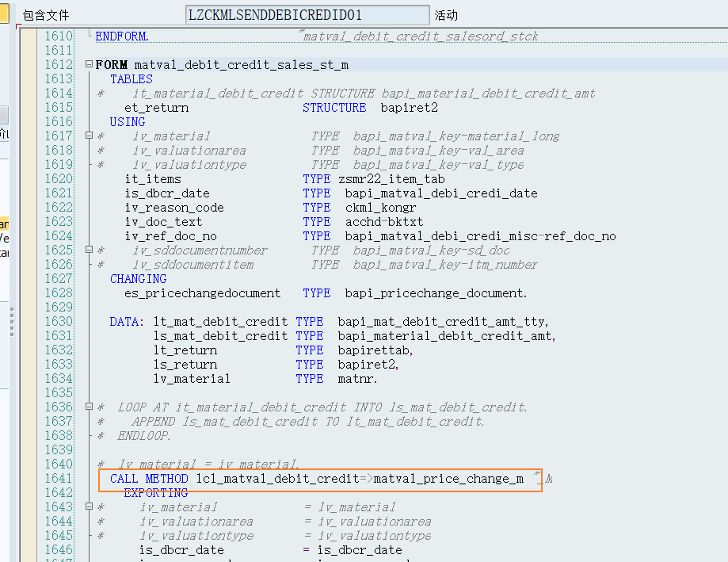Screen dimensions: 728x562
Task: Click commented iv_valuationarea on line 1618
Action: (189, 151)
